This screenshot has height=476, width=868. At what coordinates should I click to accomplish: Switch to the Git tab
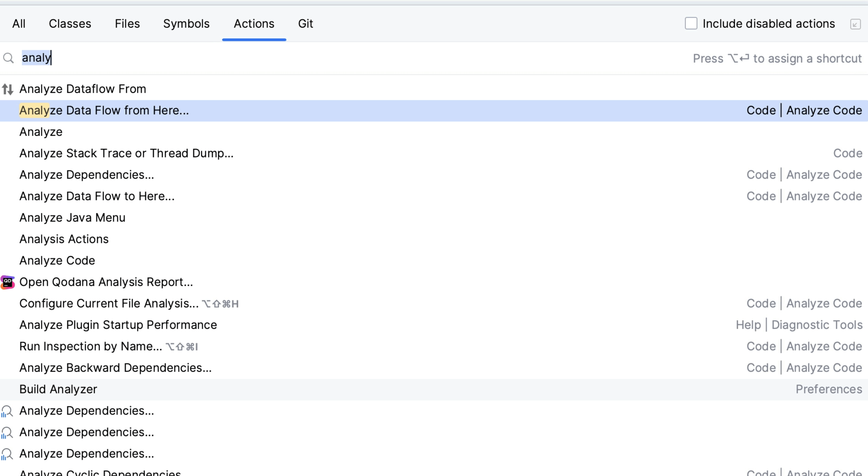point(305,23)
